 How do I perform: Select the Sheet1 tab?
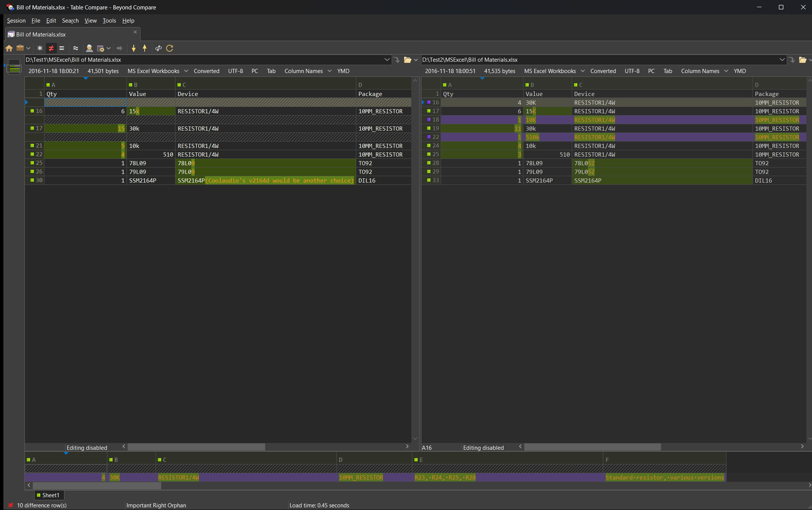[x=49, y=495]
